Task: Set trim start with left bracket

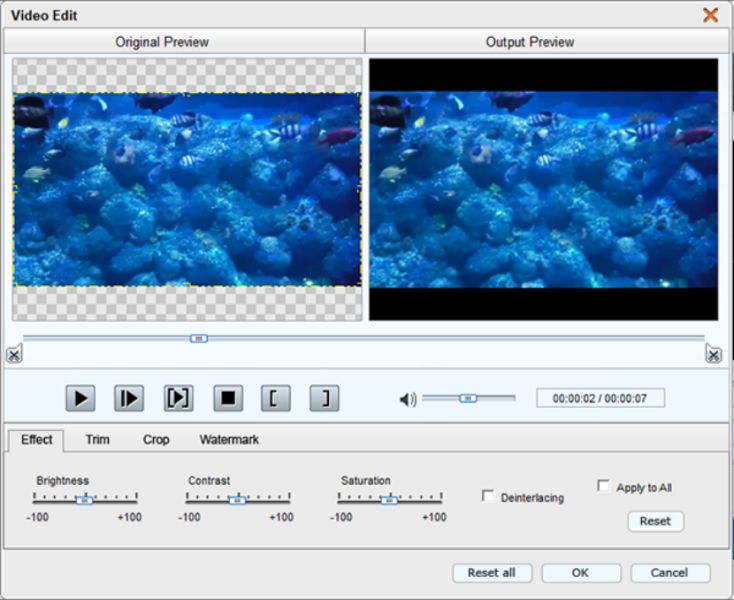Action: click(275, 399)
